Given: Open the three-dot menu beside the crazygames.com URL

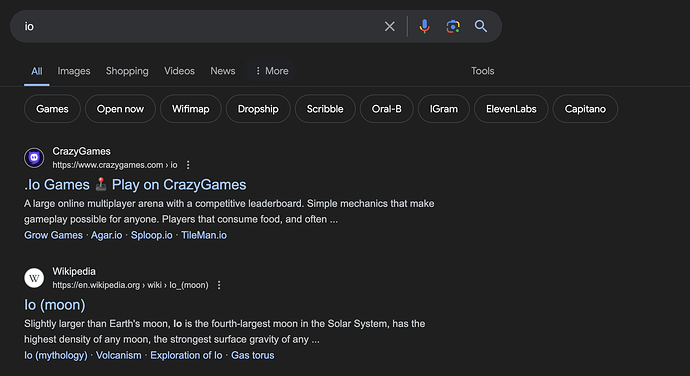Looking at the screenshot, I should pos(188,165).
